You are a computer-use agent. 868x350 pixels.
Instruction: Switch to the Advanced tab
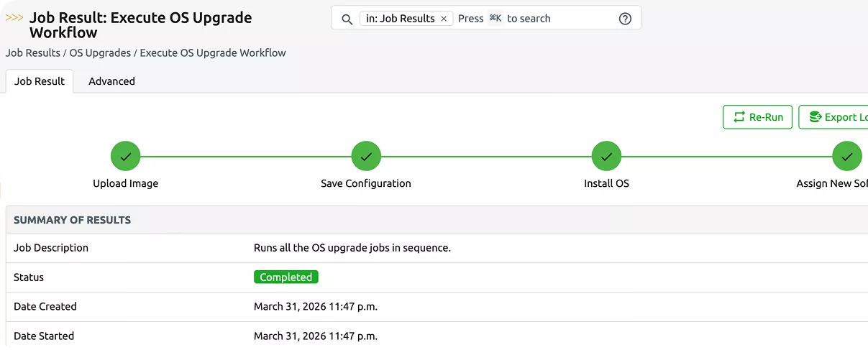111,81
